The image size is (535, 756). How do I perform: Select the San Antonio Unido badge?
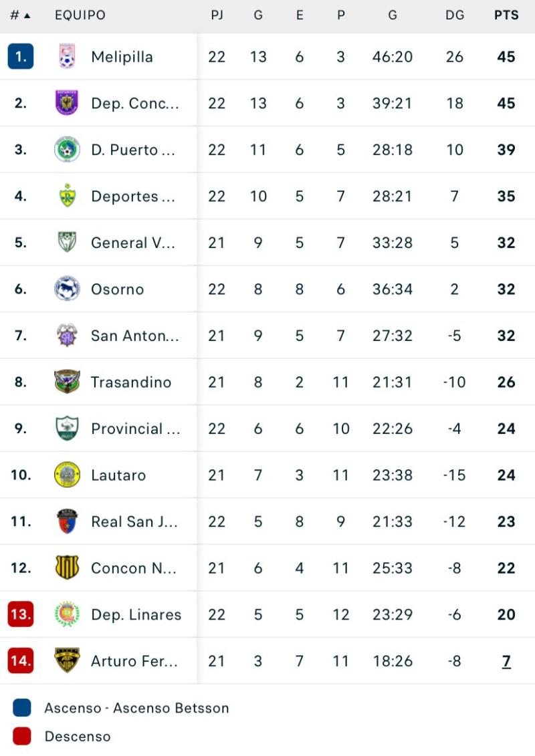tap(67, 336)
